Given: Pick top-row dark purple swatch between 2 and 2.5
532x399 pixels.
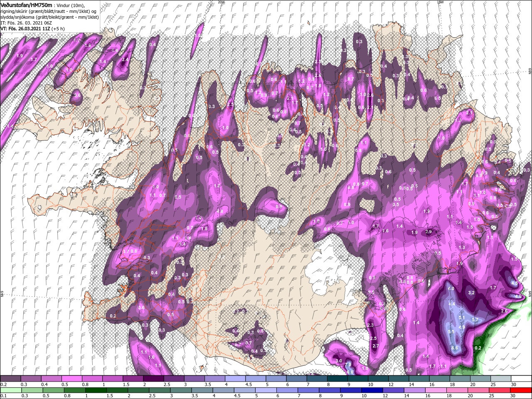Looking at the screenshot, I should (x=153, y=378).
